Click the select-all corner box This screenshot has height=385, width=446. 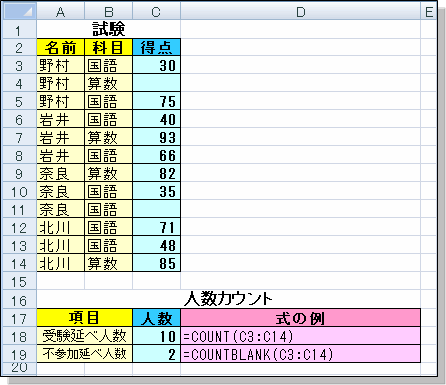[19, 12]
